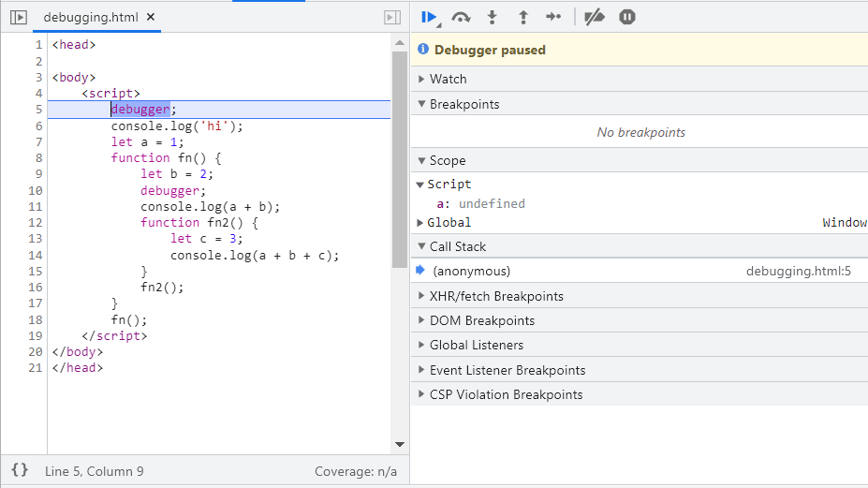Toggle pause on exceptions

627,17
